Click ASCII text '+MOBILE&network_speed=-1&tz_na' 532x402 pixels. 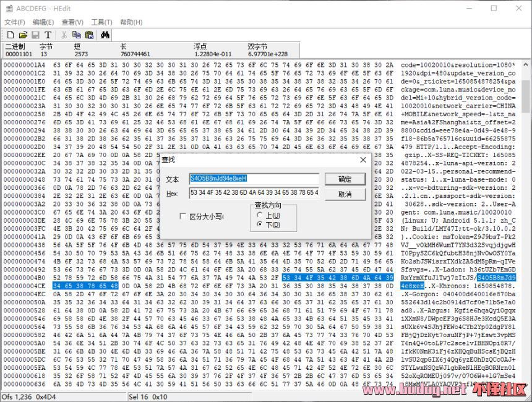click(458, 114)
